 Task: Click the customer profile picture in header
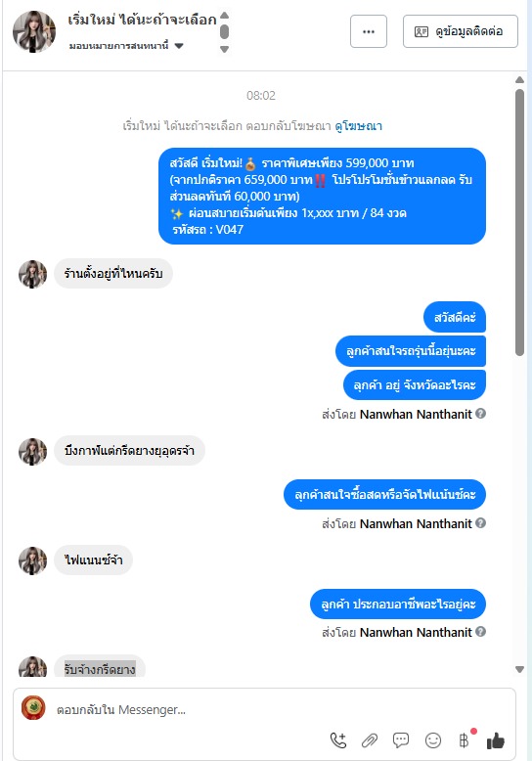34,31
